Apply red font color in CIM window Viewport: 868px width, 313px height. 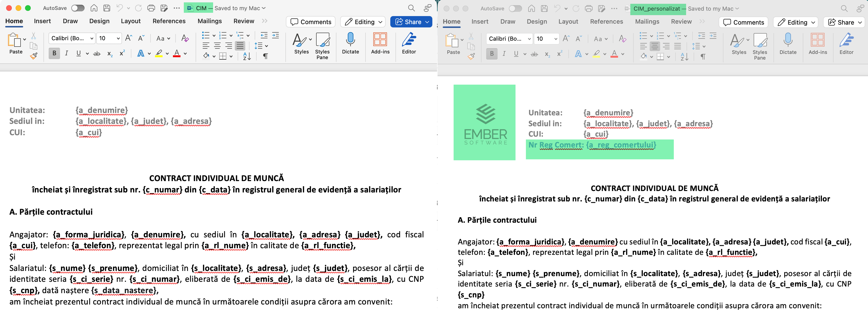point(176,53)
